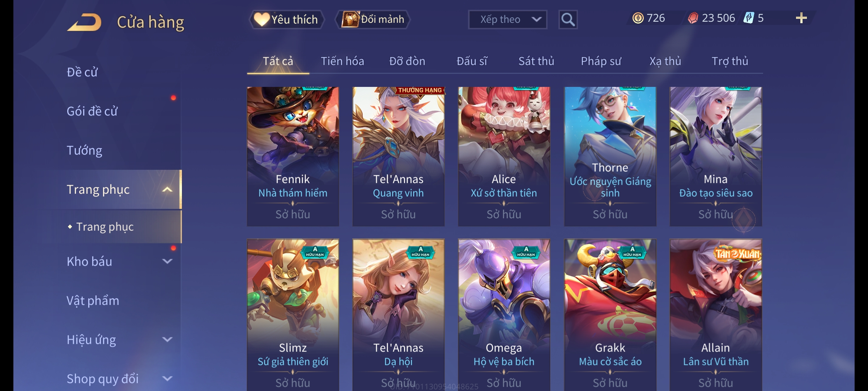Open Gói đề cử in the sidebar
The width and height of the screenshot is (868, 391).
click(92, 111)
